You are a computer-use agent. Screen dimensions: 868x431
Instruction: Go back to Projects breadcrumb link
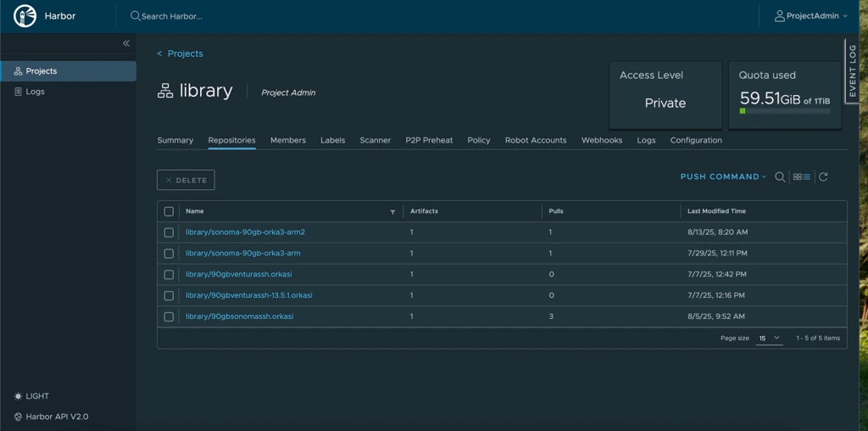pyautogui.click(x=185, y=53)
